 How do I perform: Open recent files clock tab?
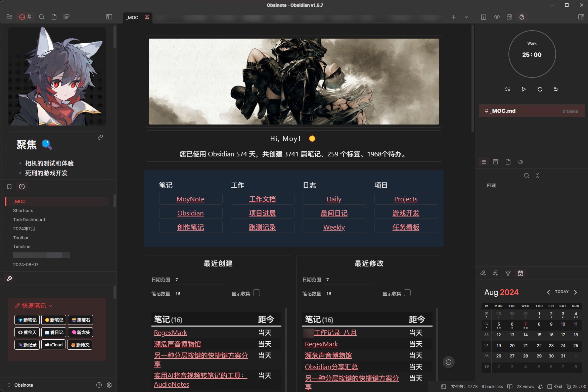click(22, 187)
